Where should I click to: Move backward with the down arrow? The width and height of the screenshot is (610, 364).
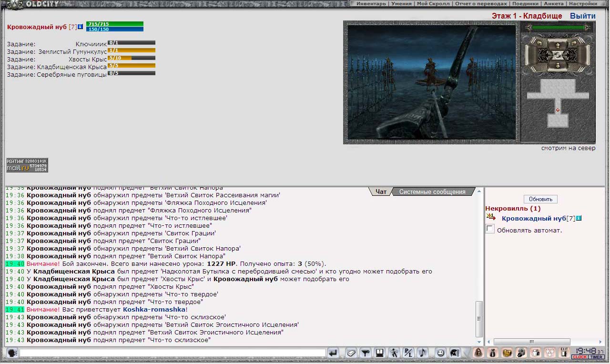558,65
